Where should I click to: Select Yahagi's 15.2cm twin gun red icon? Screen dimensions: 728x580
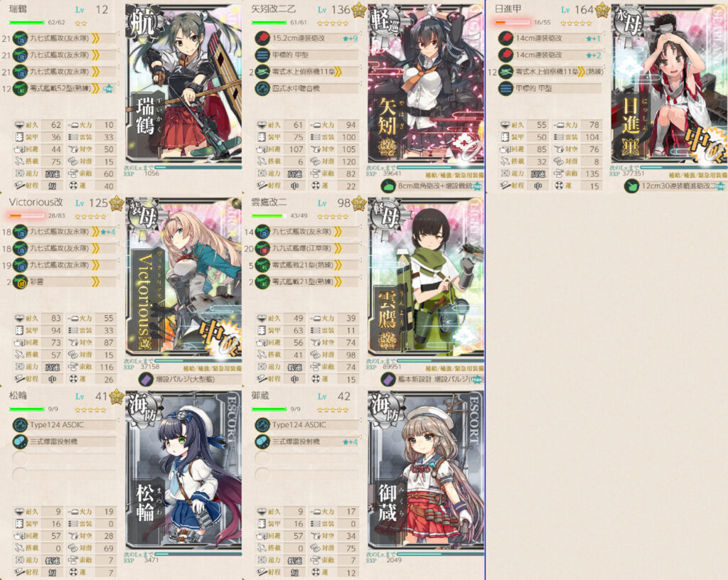[x=262, y=38]
